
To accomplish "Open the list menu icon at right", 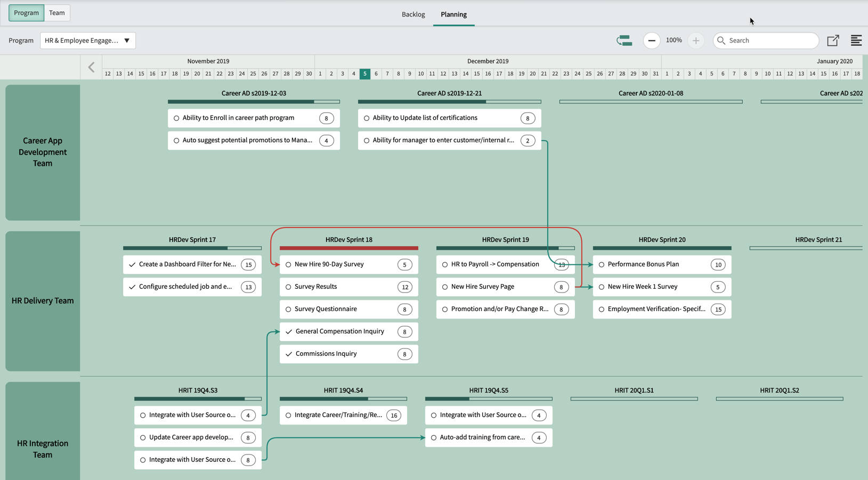I will click(x=856, y=40).
